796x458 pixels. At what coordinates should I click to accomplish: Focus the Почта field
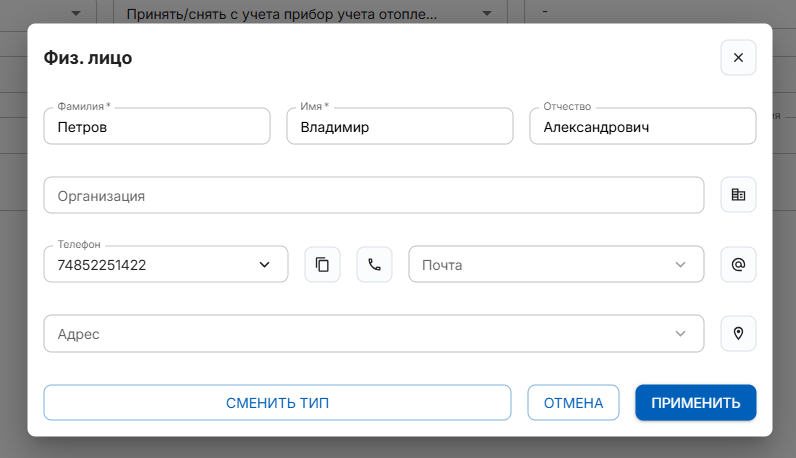556,265
